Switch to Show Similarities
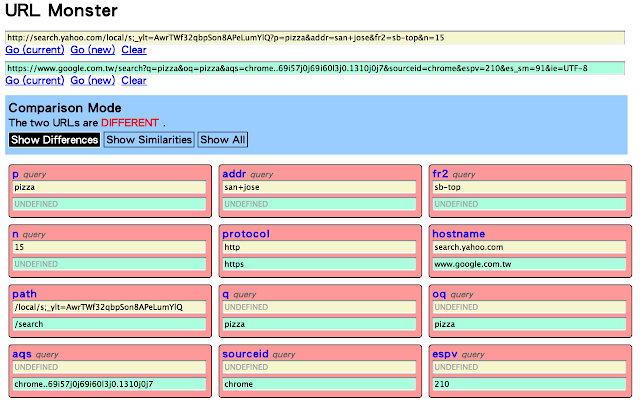Image resolution: width=640 pixels, height=400 pixels. (x=149, y=140)
